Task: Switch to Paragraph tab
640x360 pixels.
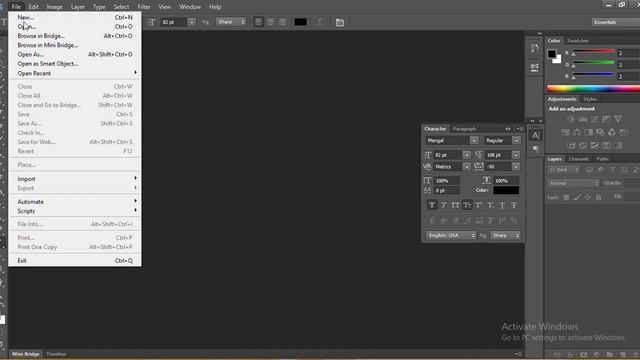Action: click(464, 129)
